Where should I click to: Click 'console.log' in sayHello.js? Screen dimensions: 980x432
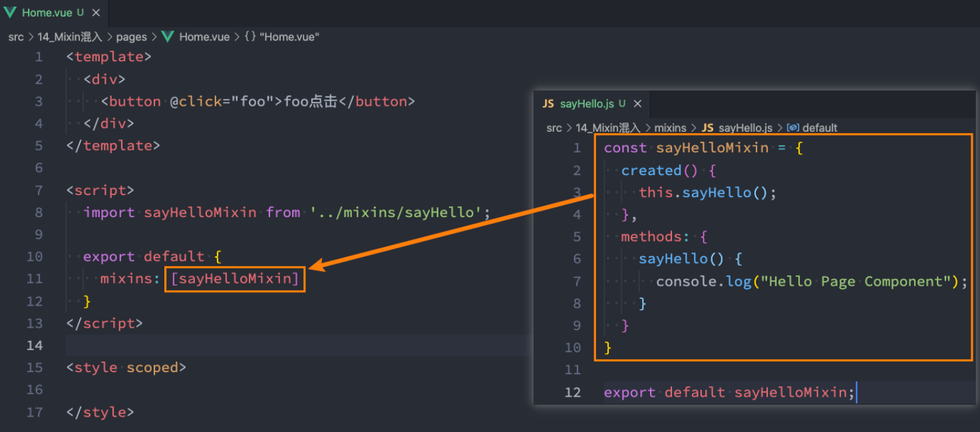pos(704,282)
